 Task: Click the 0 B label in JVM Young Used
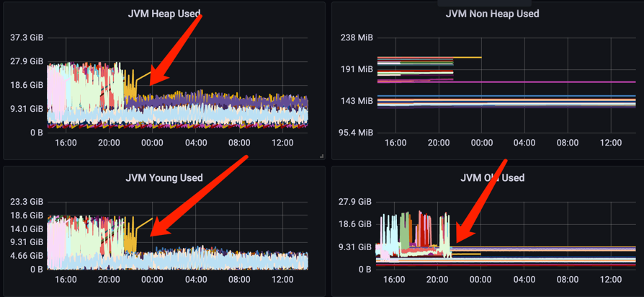click(35, 270)
